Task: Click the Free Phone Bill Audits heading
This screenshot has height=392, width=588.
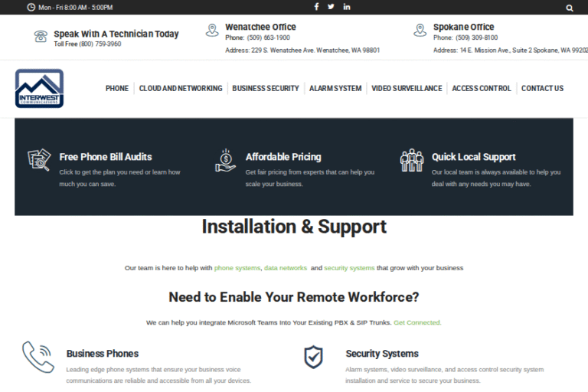Action: click(x=106, y=157)
